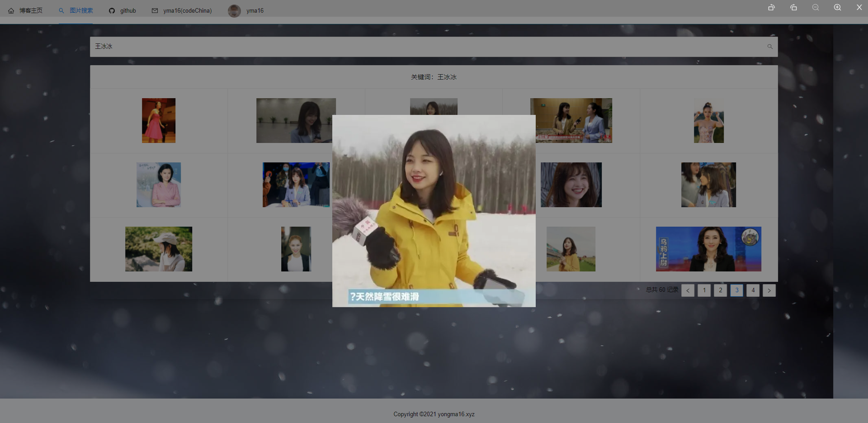Click the search field containing 王冰冰
The width and height of the screenshot is (868, 423).
pos(434,47)
